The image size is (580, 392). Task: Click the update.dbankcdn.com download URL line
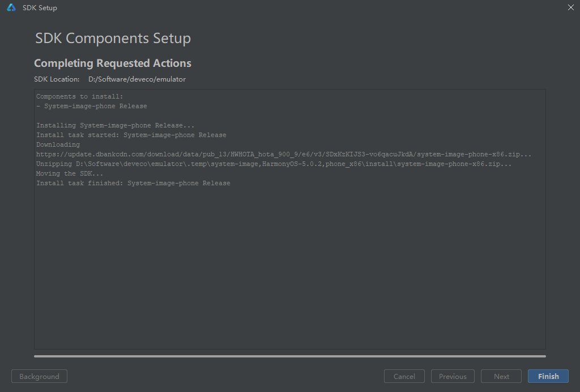pyautogui.click(x=284, y=154)
